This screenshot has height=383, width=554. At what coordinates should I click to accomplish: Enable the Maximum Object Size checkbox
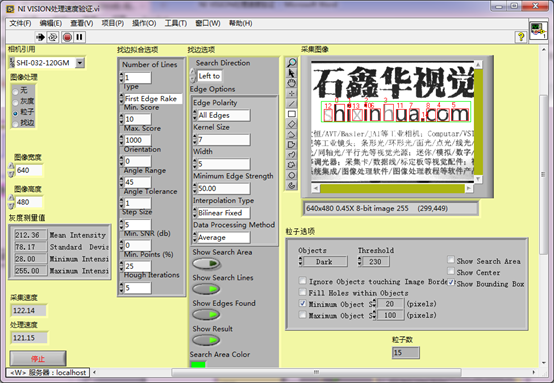[302, 314]
